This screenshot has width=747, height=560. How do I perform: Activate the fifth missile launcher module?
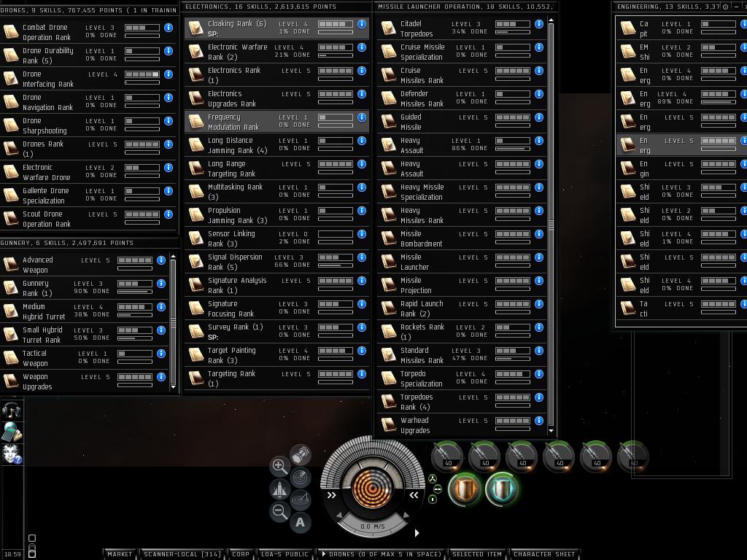point(596,456)
